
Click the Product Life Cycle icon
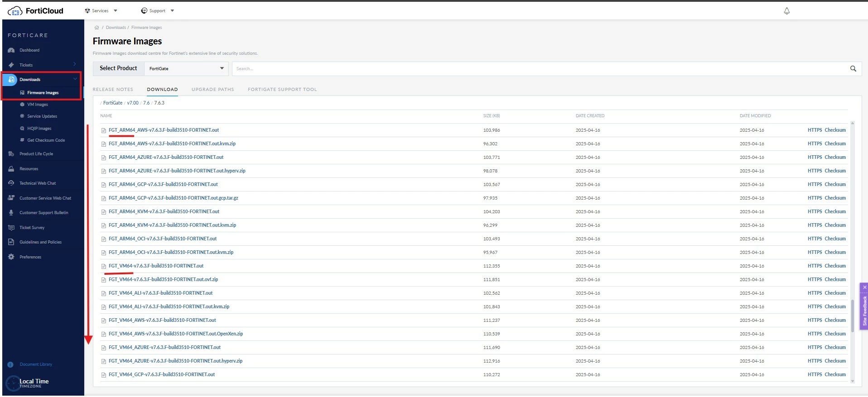(11, 154)
